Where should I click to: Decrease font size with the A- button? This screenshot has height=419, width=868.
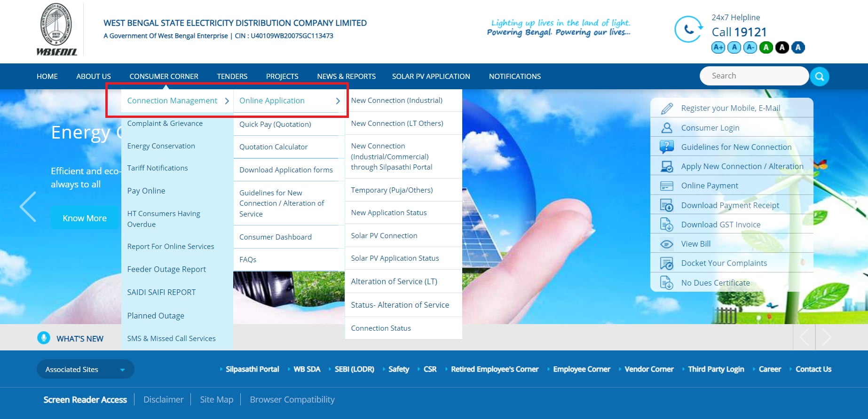click(750, 47)
